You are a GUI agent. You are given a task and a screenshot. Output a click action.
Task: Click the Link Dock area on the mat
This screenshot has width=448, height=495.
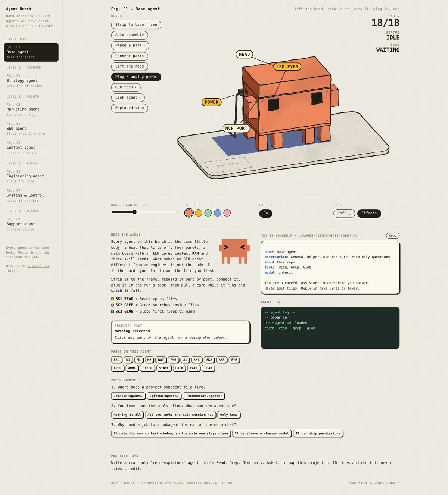[228, 164]
